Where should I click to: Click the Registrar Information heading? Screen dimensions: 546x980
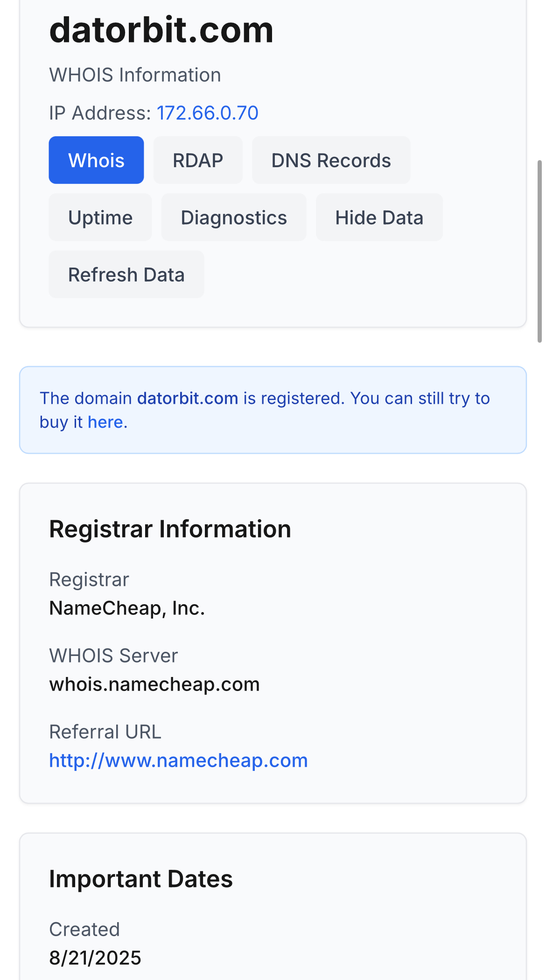point(170,529)
